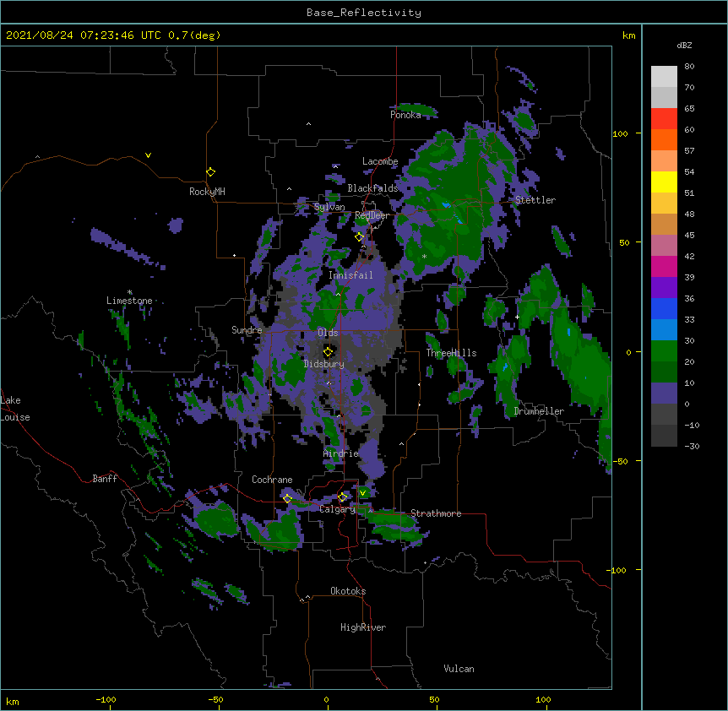Click the Didsbury city label
The width and height of the screenshot is (728, 711).
[323, 364]
